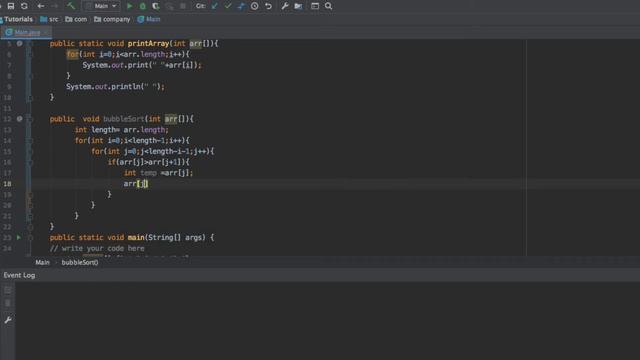Run main from the green gutter arrow
The image size is (640, 360).
point(18,237)
